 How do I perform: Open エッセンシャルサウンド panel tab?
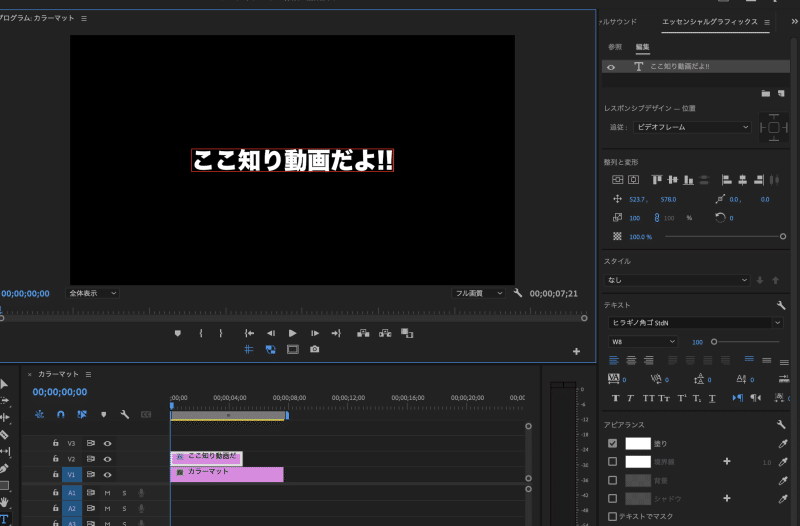pyautogui.click(x=618, y=21)
